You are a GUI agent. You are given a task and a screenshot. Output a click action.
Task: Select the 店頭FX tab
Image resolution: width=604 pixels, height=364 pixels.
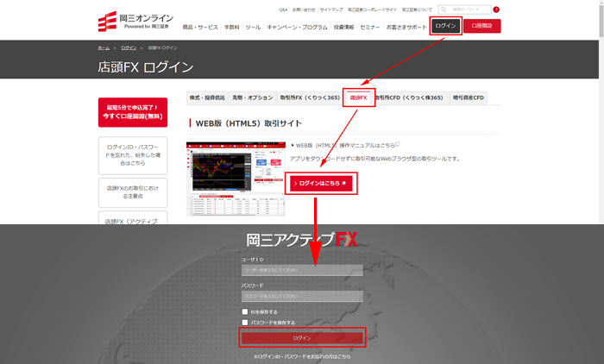(x=359, y=97)
